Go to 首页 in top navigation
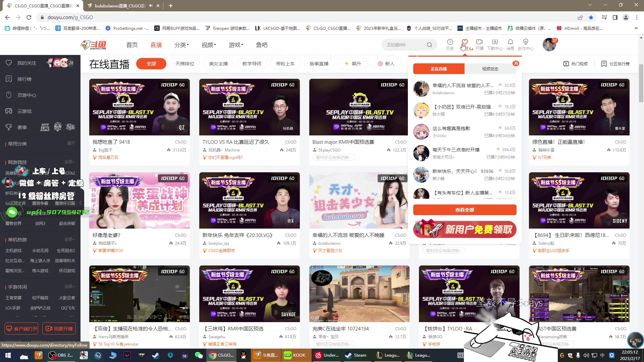This screenshot has height=362, width=644. (x=132, y=45)
